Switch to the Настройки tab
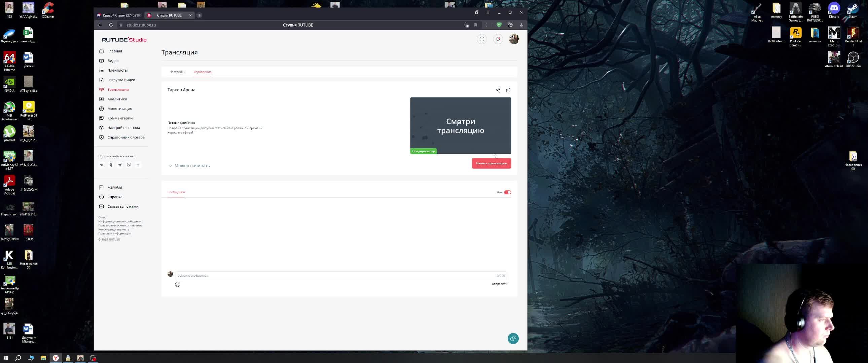This screenshot has width=868, height=363. coord(177,72)
